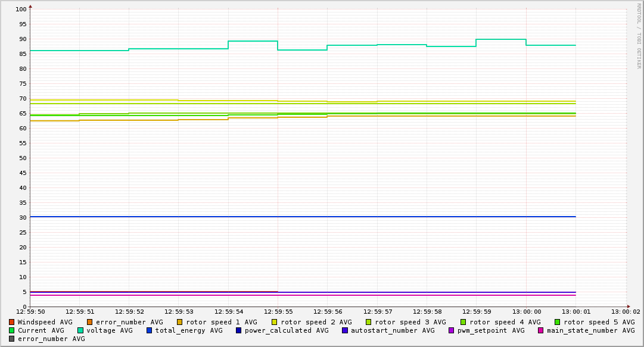Click the rotor speed 2 AVG legend text
This screenshot has height=347, width=644.
tap(316, 322)
